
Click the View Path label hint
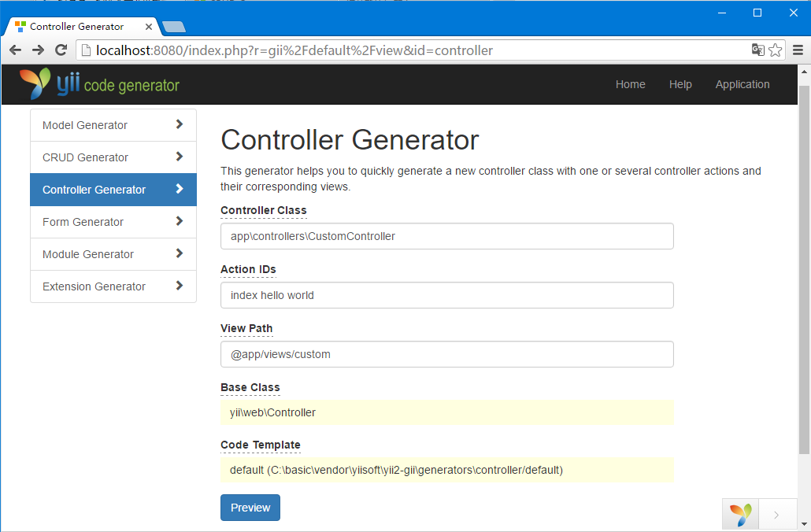click(x=246, y=328)
